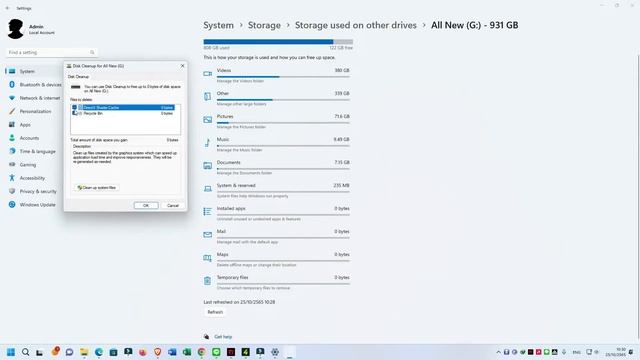Open LINE app from taskbar

pos(216,352)
